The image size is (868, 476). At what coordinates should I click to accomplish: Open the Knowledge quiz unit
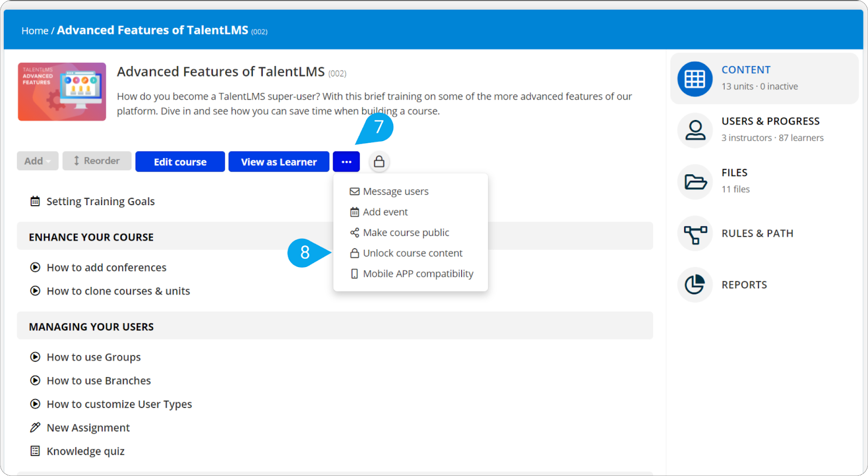coord(86,452)
